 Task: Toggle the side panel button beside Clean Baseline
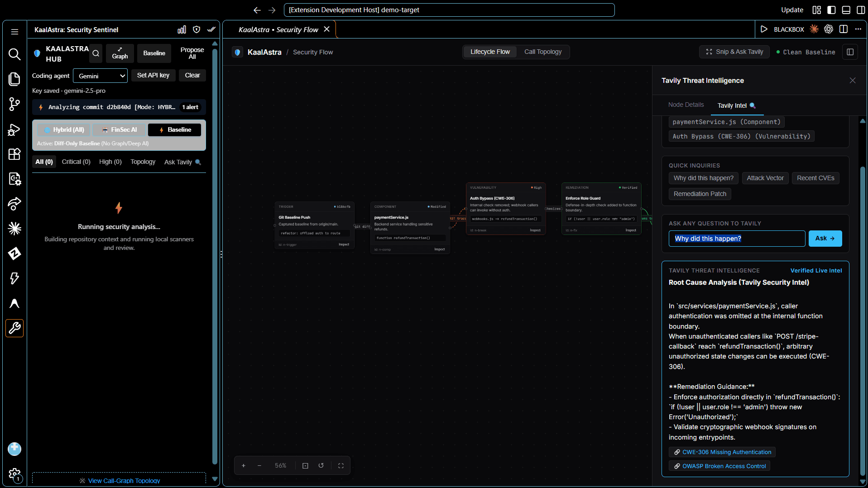850,52
